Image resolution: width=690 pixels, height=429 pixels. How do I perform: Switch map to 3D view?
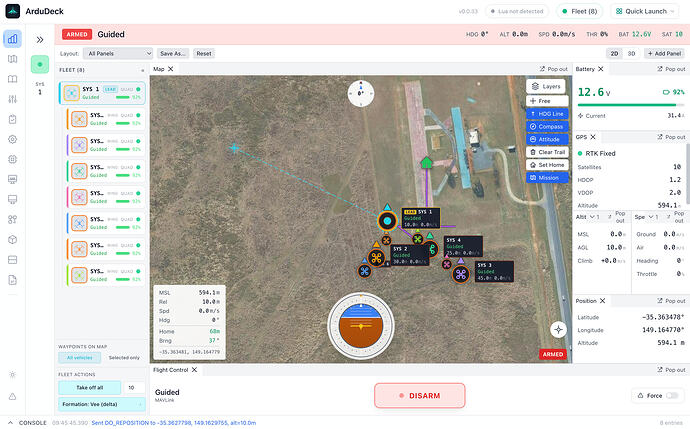pos(631,54)
